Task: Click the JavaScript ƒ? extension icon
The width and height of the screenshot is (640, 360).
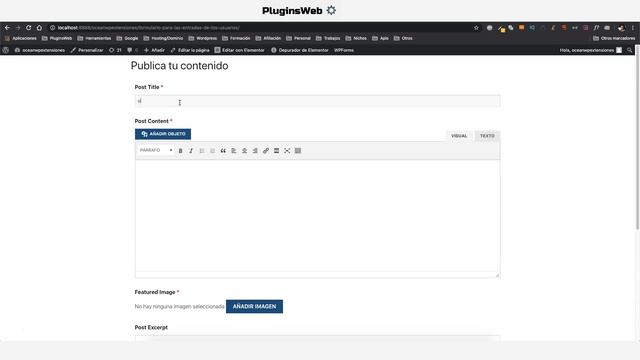Action: pyautogui.click(x=596, y=28)
